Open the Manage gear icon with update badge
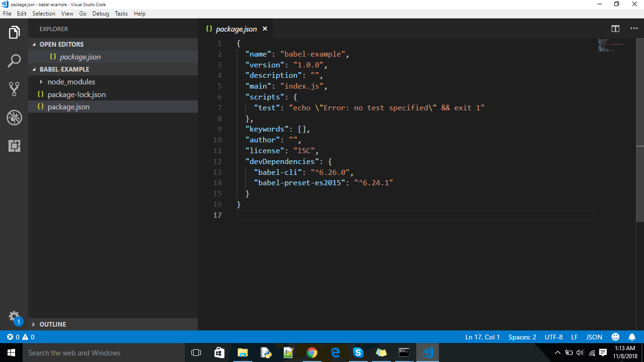Image resolution: width=644 pixels, height=362 pixels. click(x=15, y=317)
